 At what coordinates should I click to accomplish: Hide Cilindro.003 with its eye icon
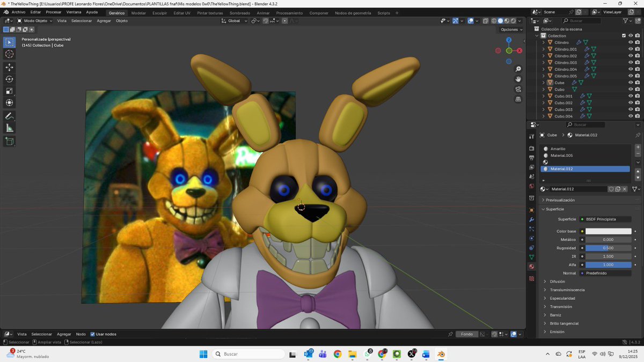(x=631, y=63)
